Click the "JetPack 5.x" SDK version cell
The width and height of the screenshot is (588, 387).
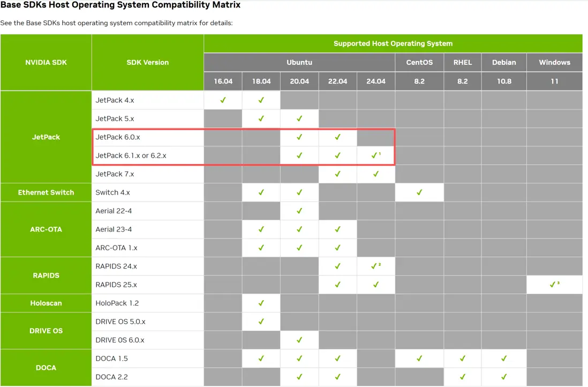click(148, 118)
